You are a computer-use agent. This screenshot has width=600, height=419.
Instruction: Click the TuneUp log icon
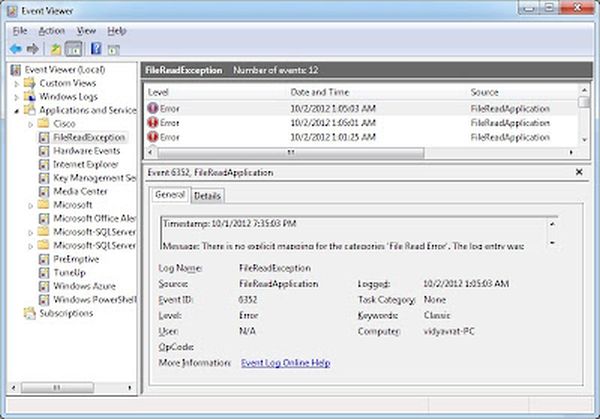44,273
